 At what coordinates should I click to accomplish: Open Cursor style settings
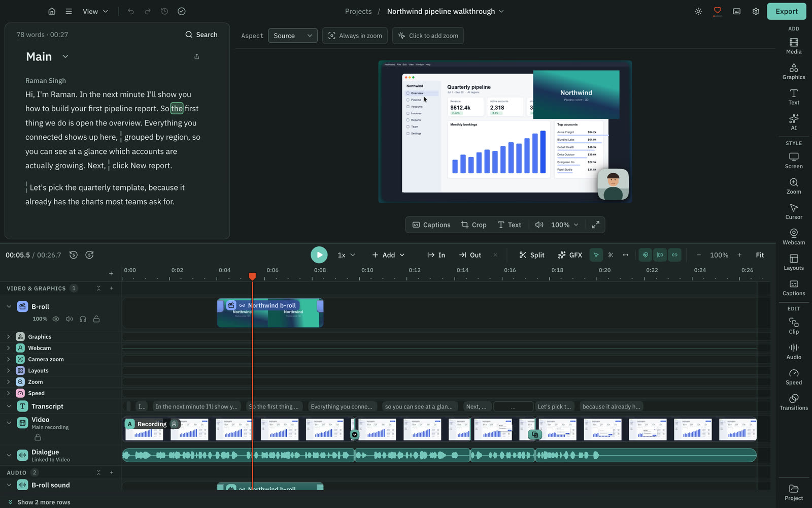point(794,211)
